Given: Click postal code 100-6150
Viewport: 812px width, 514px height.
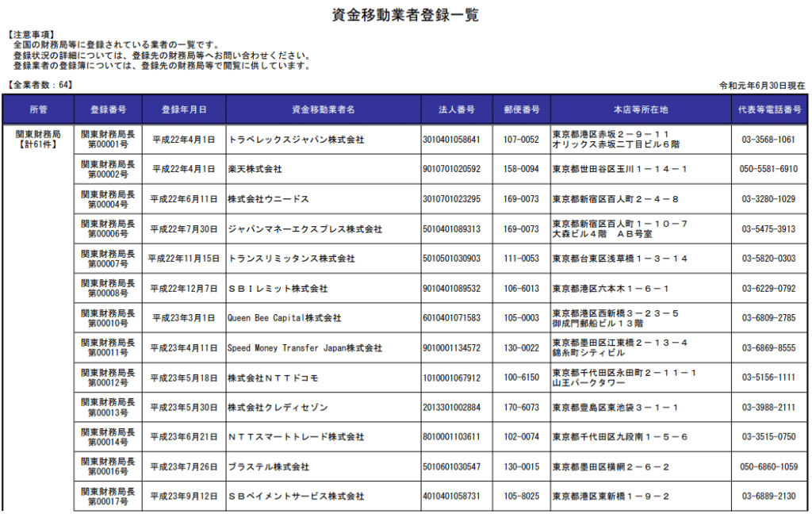Looking at the screenshot, I should pos(522,378).
